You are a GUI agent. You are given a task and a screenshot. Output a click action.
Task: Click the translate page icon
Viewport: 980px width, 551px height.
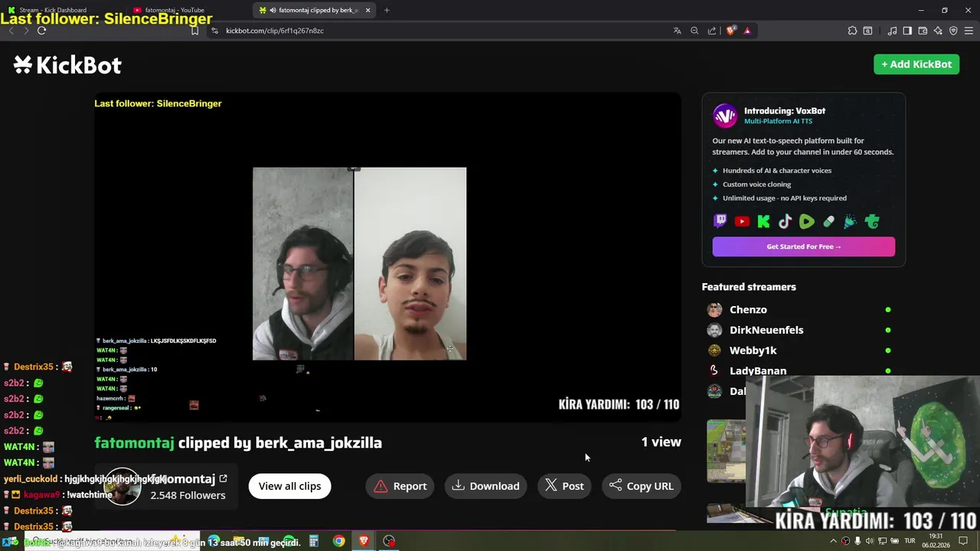(677, 31)
